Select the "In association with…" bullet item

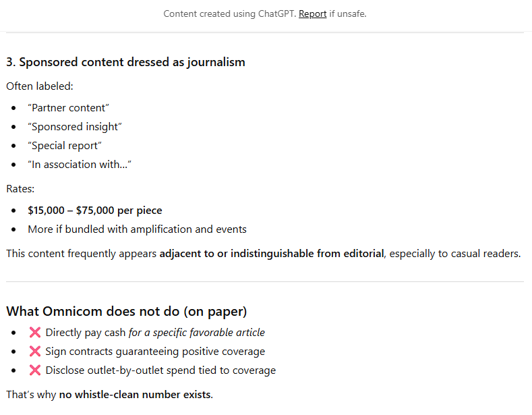pos(79,165)
